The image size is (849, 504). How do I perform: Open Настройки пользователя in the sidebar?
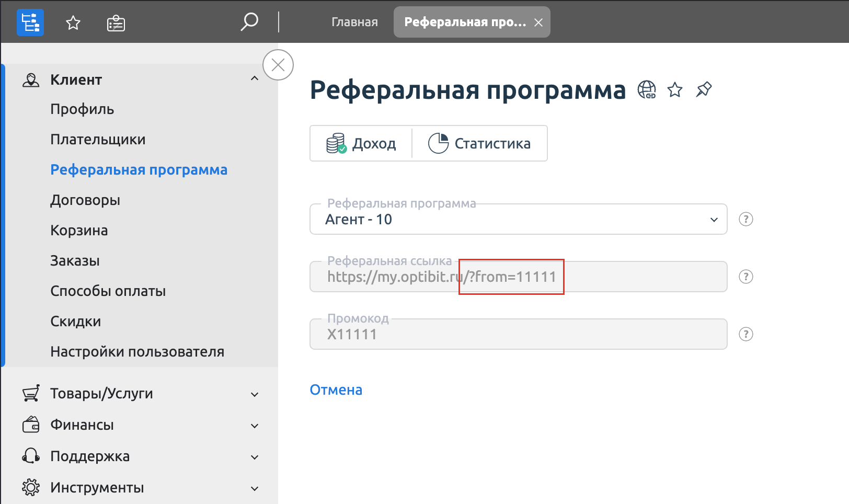point(137,352)
